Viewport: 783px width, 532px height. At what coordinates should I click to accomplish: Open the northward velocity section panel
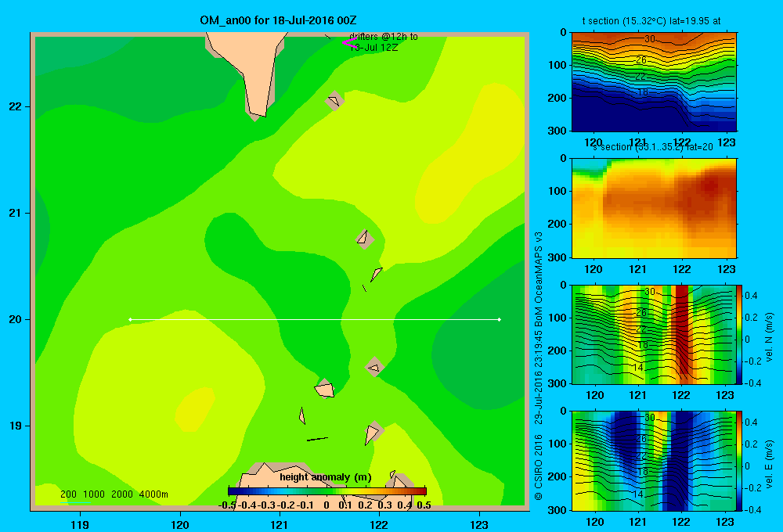[x=654, y=334]
